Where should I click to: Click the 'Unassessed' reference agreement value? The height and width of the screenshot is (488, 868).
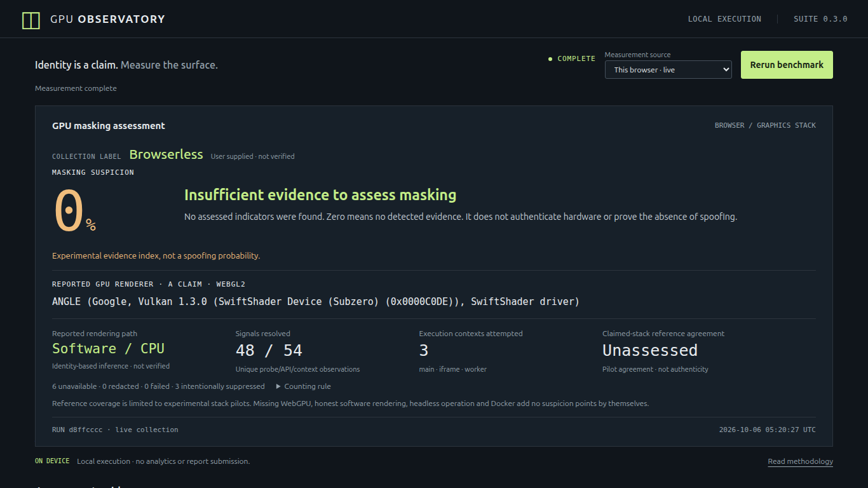(x=650, y=350)
